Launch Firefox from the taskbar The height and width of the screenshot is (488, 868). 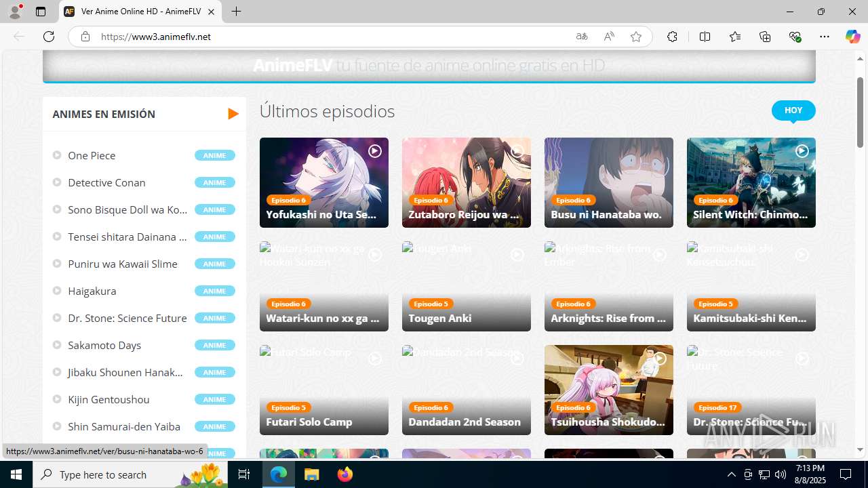tap(345, 474)
